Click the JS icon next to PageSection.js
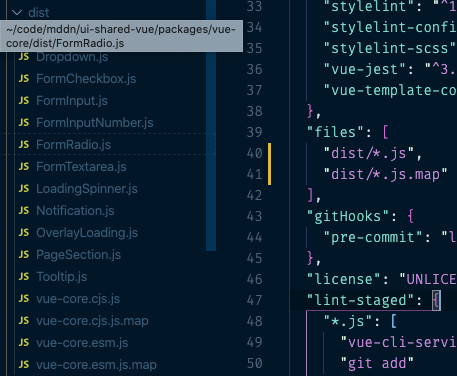 (x=24, y=255)
